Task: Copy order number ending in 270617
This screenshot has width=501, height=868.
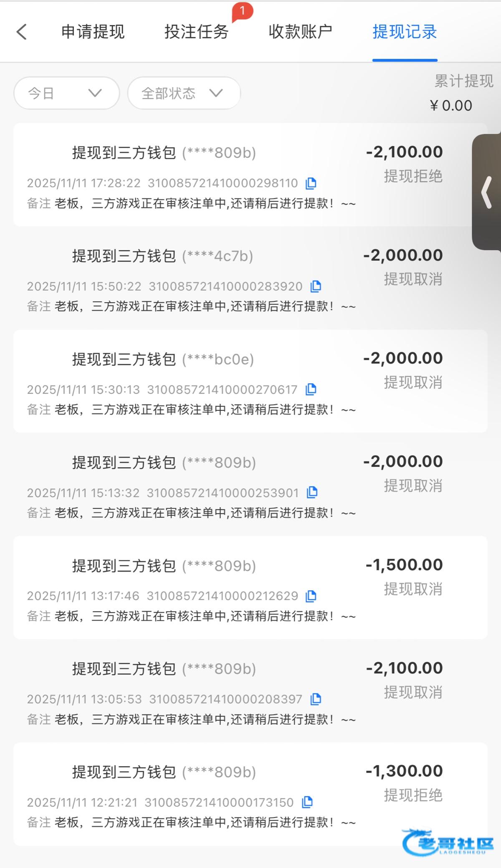Action: click(x=311, y=389)
